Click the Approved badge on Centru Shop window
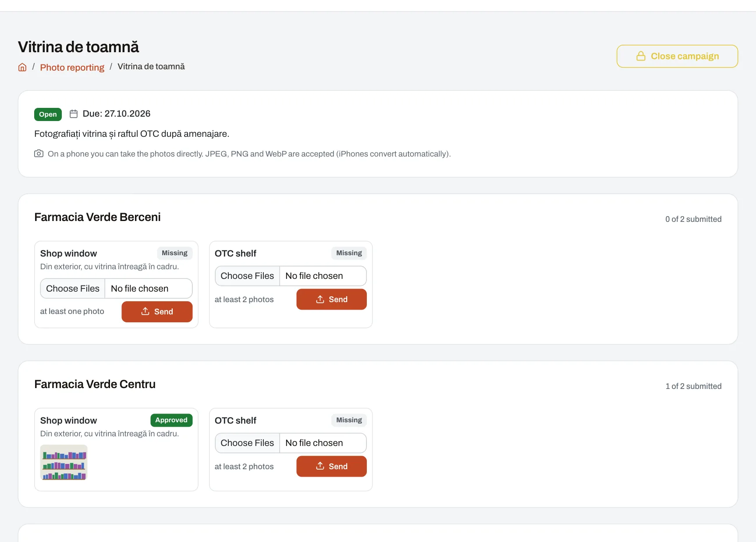Image resolution: width=756 pixels, height=542 pixels. 171,420
